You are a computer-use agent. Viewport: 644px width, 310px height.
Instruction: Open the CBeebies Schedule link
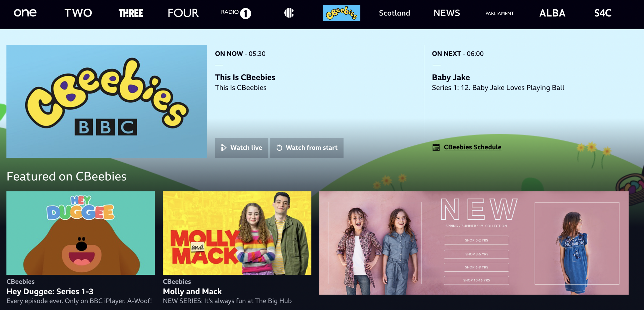[x=472, y=147]
